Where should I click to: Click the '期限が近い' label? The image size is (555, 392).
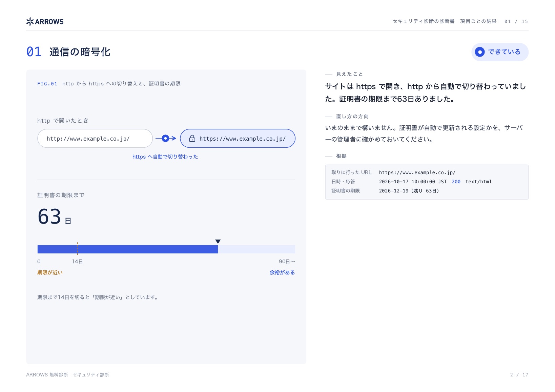50,273
